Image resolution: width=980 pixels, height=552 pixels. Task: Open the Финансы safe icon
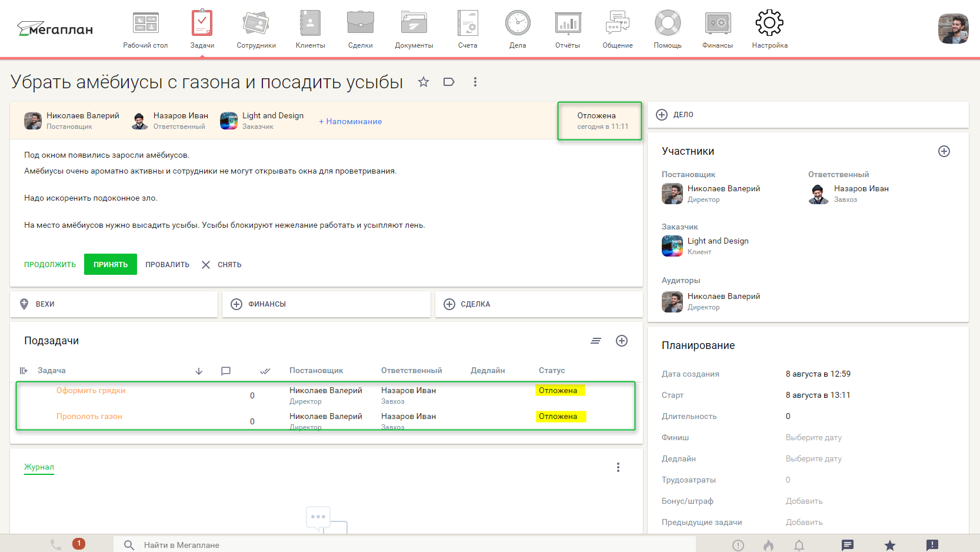click(718, 23)
